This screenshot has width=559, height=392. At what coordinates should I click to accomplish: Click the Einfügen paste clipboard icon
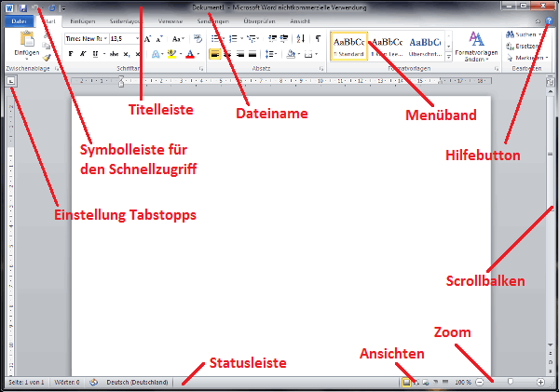(27, 38)
